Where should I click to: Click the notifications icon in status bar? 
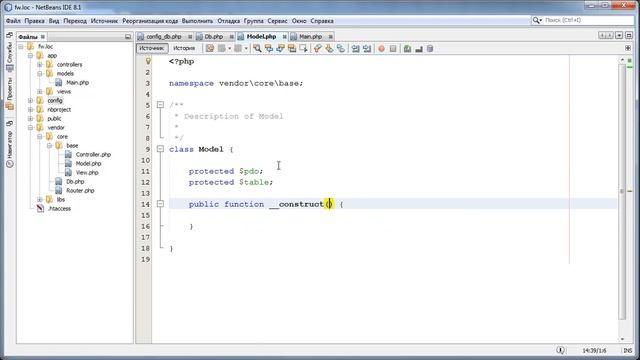[x=560, y=350]
